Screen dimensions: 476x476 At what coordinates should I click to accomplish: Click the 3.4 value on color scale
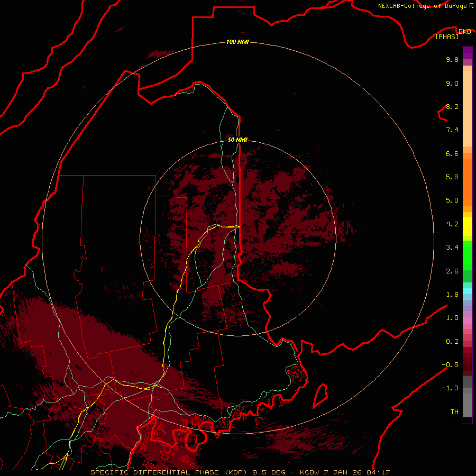pos(452,248)
